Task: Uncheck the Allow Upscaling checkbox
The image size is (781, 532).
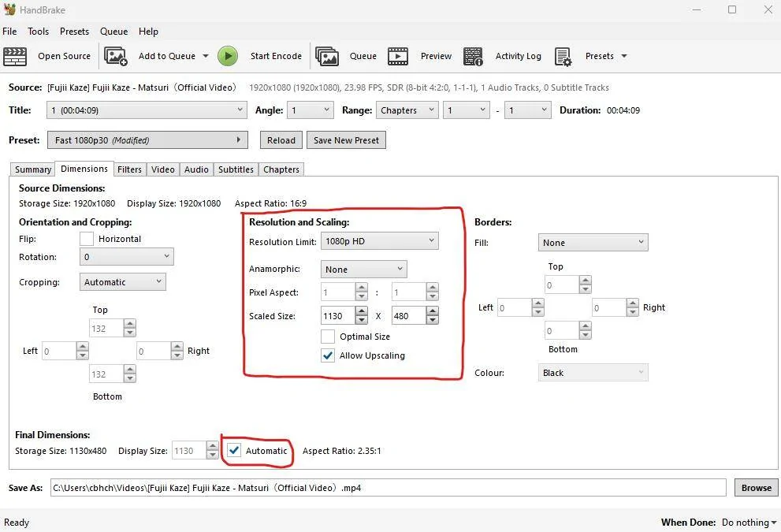Action: pyautogui.click(x=328, y=355)
